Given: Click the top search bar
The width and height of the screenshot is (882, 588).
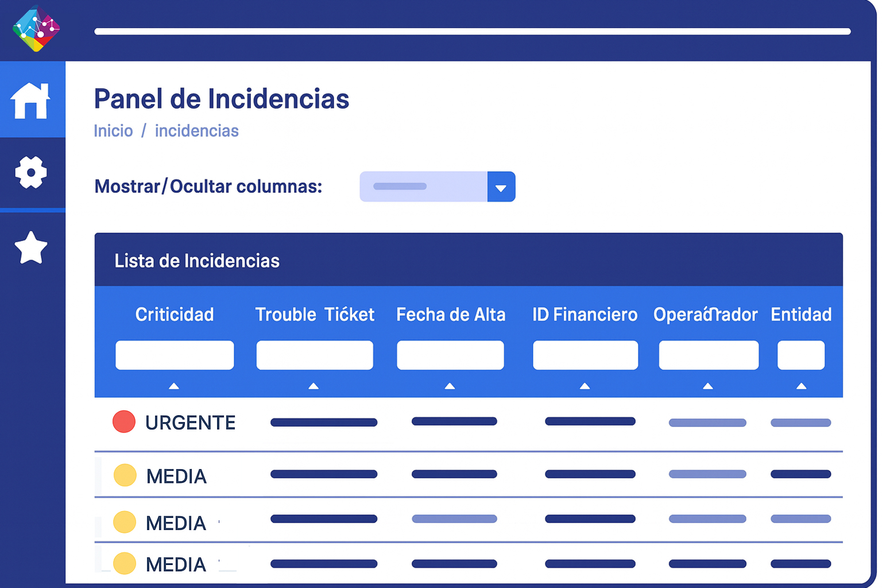Looking at the screenshot, I should click(x=473, y=32).
